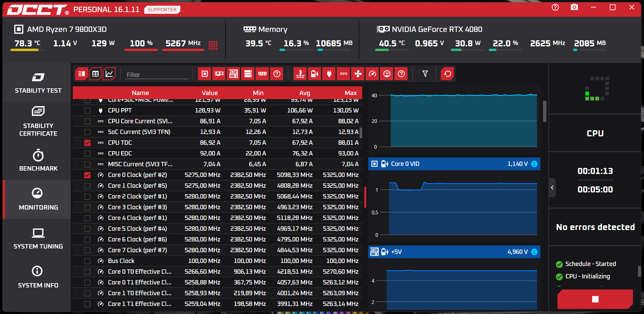
Task: Open the CPU core grid icon next to 5267 MHz
Action: (213, 45)
